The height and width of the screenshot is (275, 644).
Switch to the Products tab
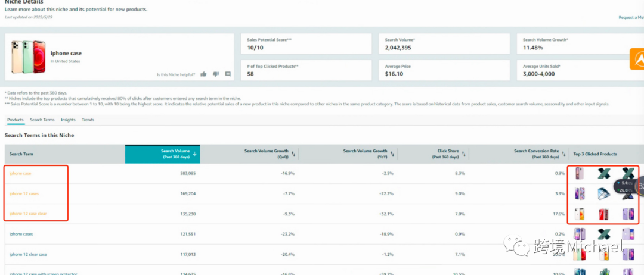click(15, 120)
